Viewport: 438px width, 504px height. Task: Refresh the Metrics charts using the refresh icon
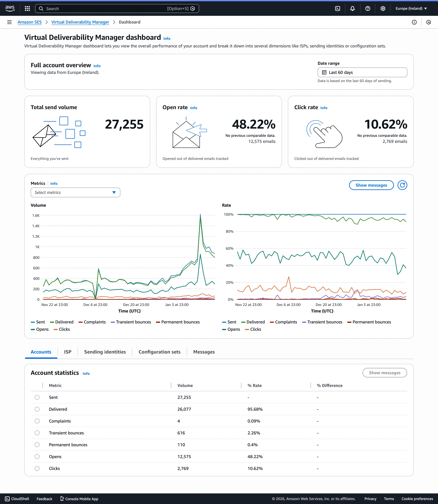coord(402,185)
